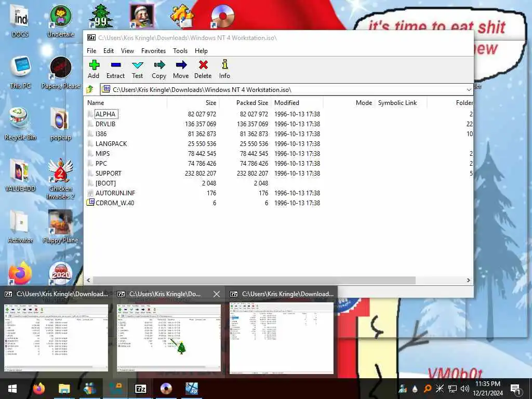Select the DRVLIB folder

point(105,124)
